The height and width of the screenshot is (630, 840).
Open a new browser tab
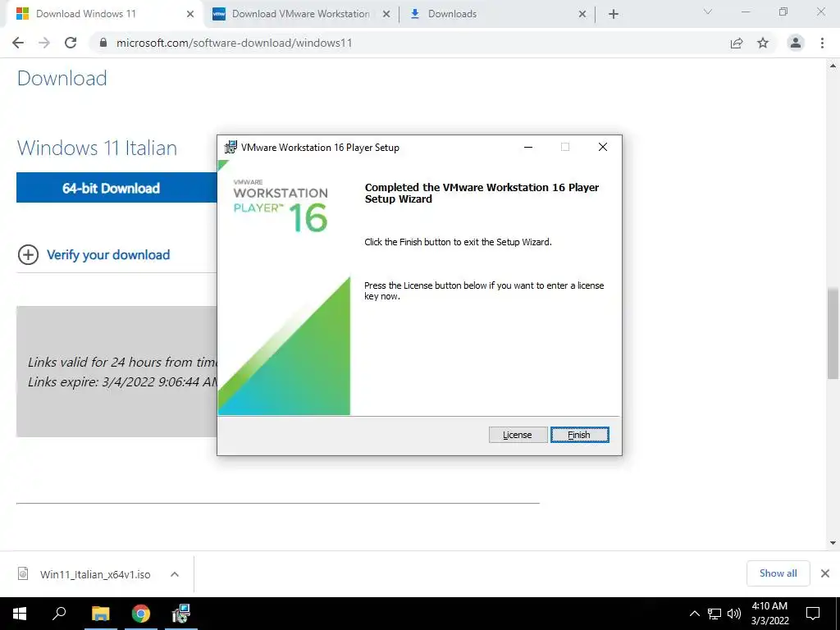click(x=614, y=14)
